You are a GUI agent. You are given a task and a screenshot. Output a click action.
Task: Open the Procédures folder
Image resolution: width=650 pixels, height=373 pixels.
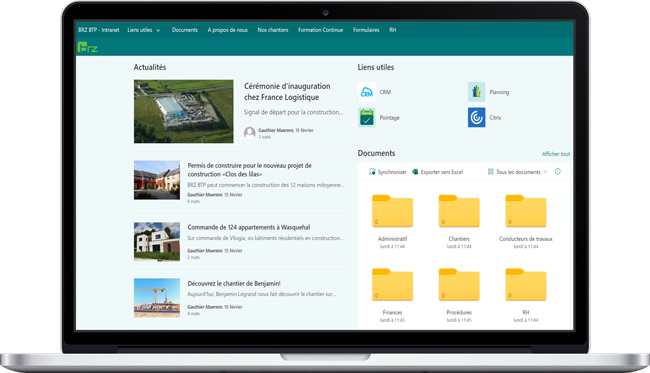pos(459,285)
